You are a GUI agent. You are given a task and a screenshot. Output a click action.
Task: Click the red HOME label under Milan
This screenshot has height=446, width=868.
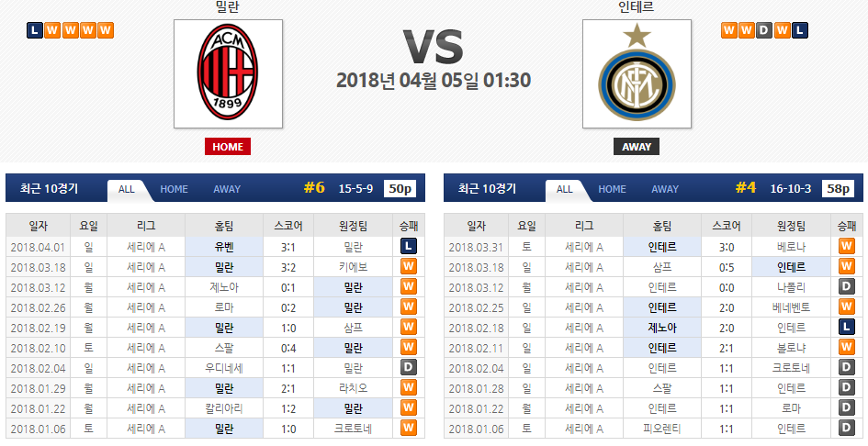coord(228,147)
